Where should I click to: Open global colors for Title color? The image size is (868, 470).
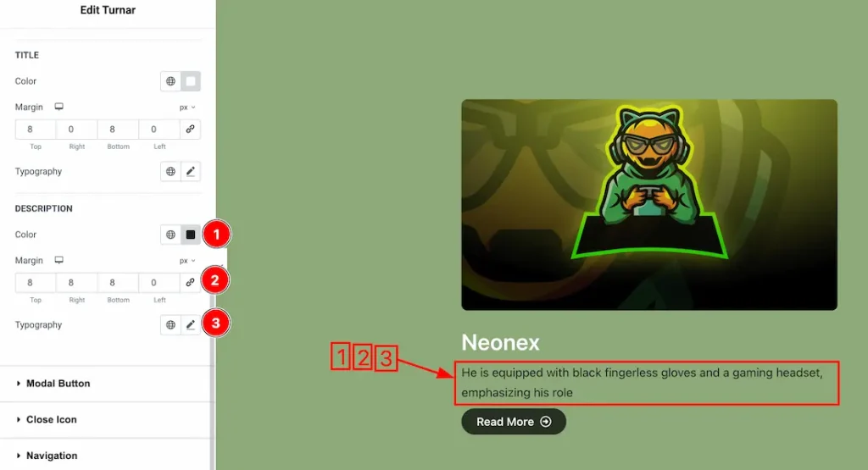(x=170, y=81)
